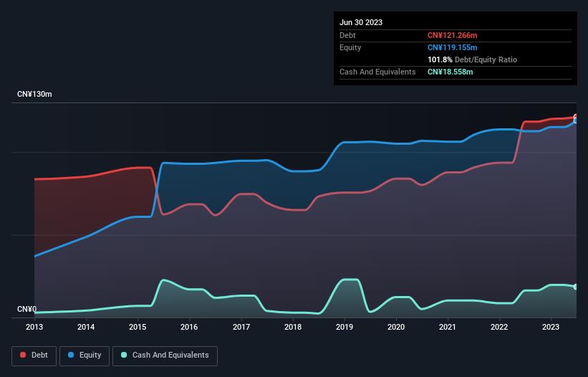Click the 2020 axis label
Viewport: 588px width, 377px height.
[396, 327]
